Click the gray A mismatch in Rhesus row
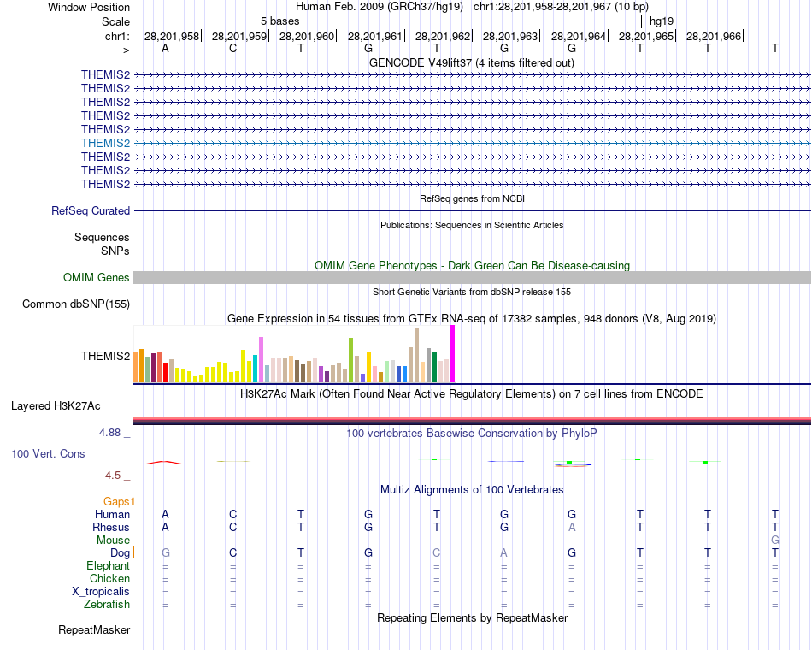Image resolution: width=812 pixels, height=650 pixels. (572, 527)
